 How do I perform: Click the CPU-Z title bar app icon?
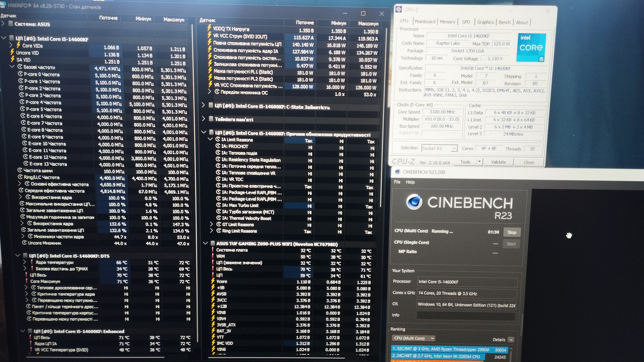[398, 10]
